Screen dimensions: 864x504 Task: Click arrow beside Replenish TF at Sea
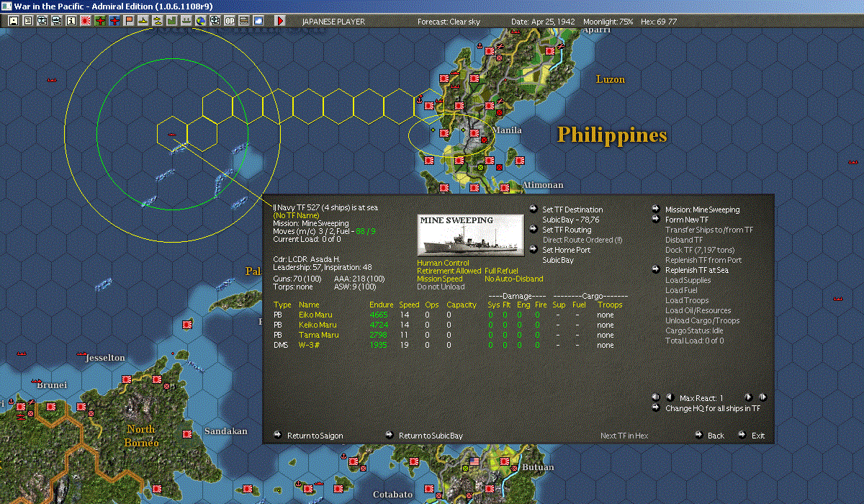click(656, 270)
